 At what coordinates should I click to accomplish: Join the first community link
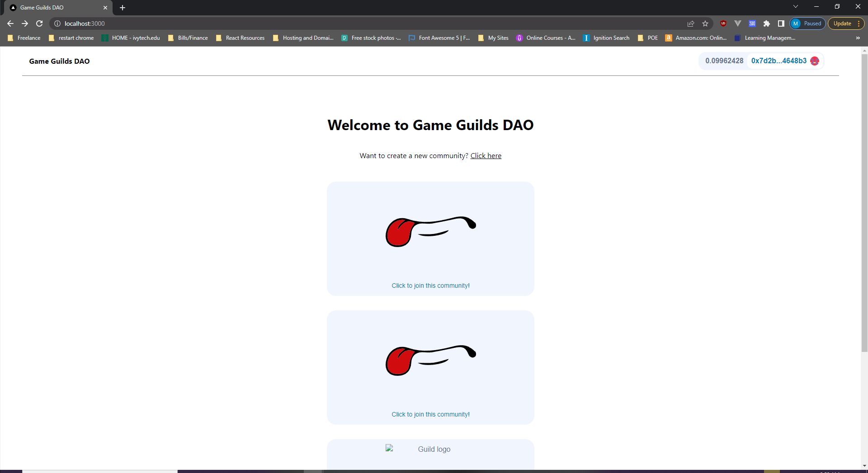[430, 286]
